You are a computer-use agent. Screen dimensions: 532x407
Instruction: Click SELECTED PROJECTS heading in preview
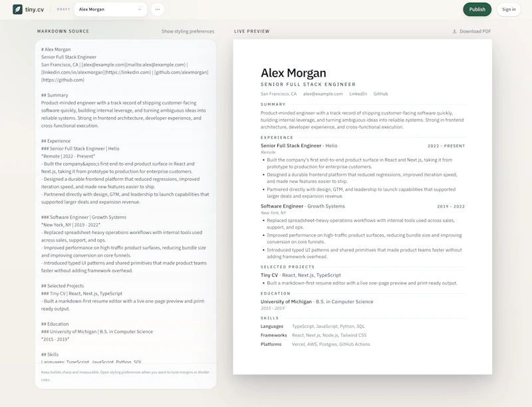tap(288, 267)
